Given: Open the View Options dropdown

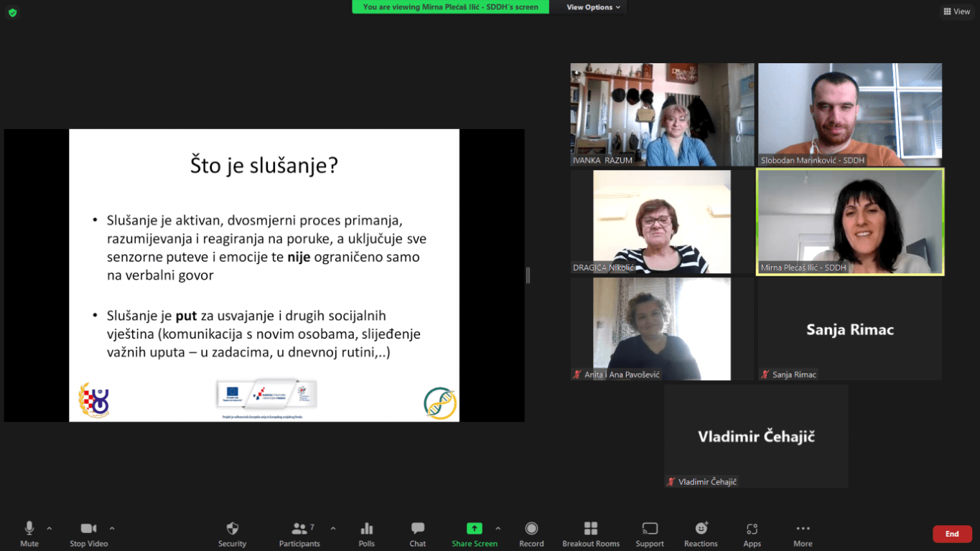Looking at the screenshot, I should coord(593,7).
